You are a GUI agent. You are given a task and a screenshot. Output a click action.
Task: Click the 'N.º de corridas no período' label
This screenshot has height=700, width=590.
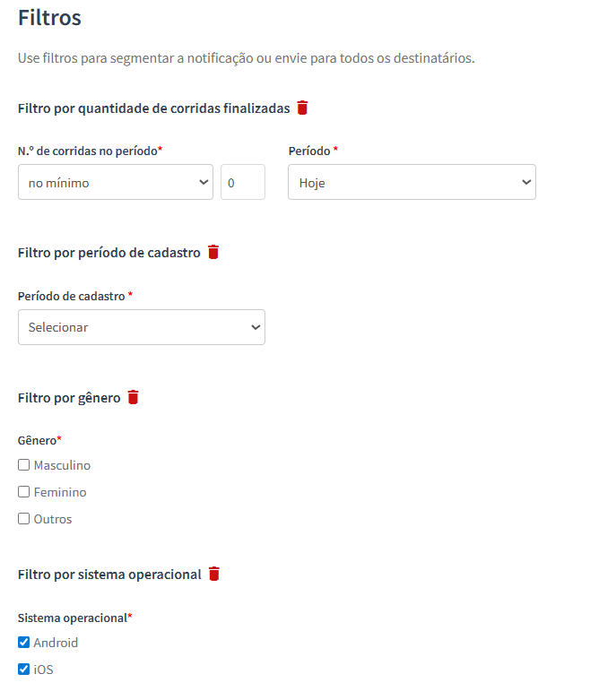coord(88,151)
